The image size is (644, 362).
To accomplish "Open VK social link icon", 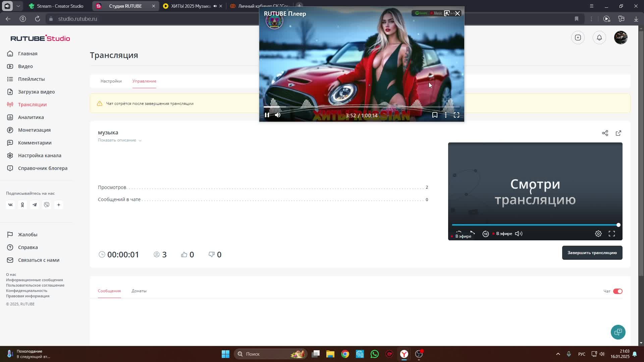I will (x=10, y=205).
